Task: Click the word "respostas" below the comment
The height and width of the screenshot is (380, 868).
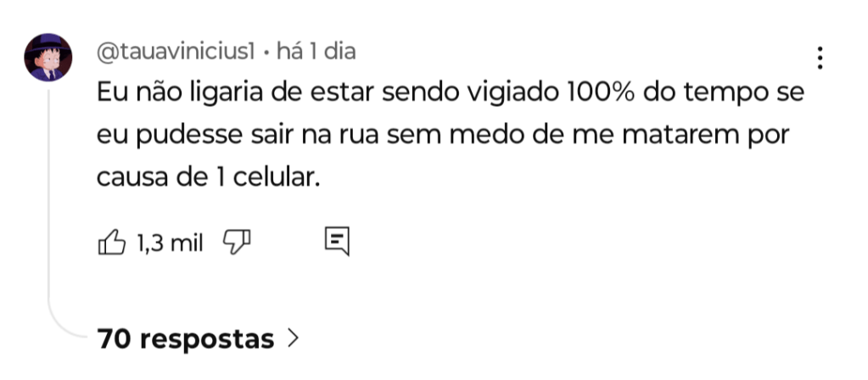Action: (x=206, y=339)
